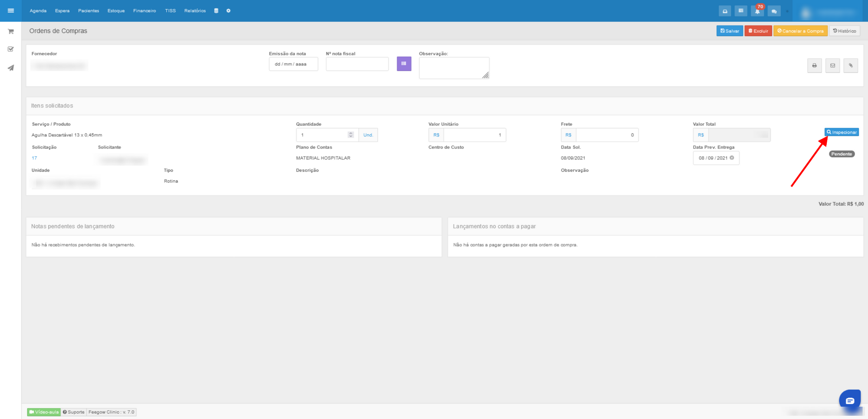Screen dimensions: 868x419
Task: Open the chat messages icon in header
Action: [774, 11]
